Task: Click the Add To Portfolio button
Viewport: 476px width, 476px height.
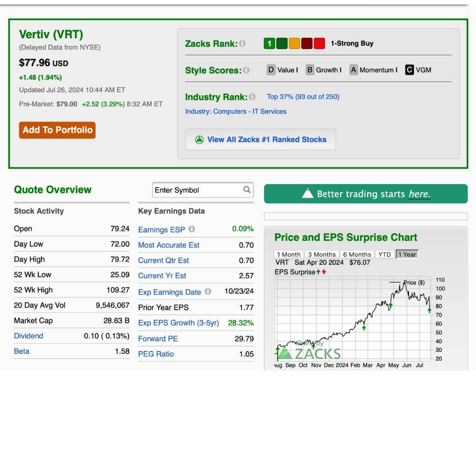Action: (x=57, y=130)
